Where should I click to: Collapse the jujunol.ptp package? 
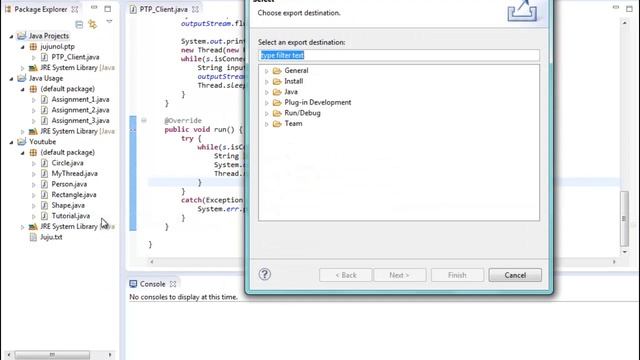click(22, 47)
